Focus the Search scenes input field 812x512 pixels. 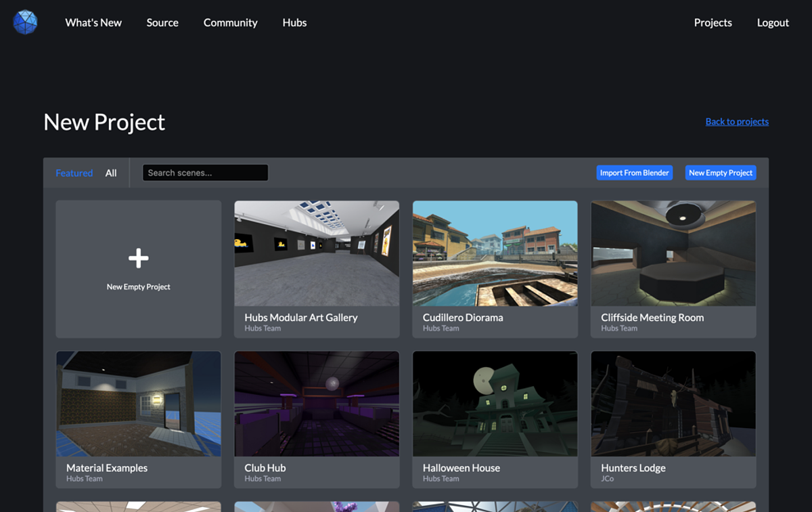(x=205, y=173)
